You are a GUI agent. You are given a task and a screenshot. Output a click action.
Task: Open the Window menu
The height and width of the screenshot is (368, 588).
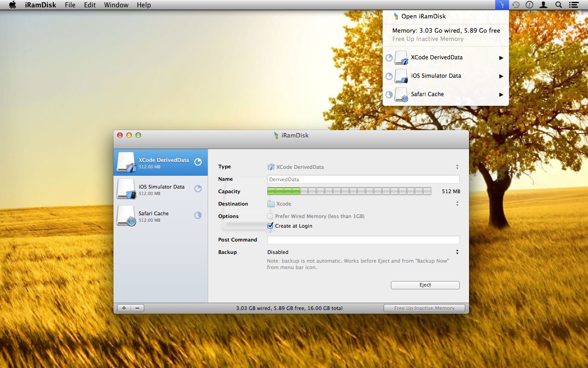[x=116, y=5]
